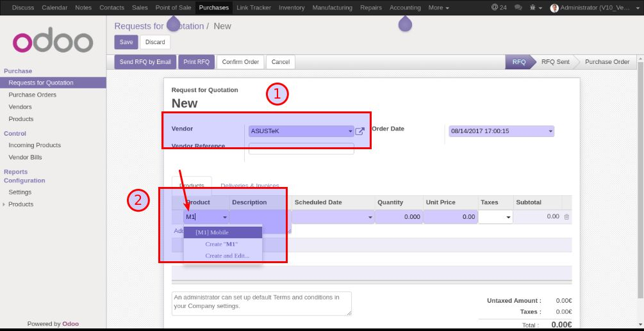Click Send RFQ by Email button
This screenshot has width=644, height=331.
pos(145,62)
